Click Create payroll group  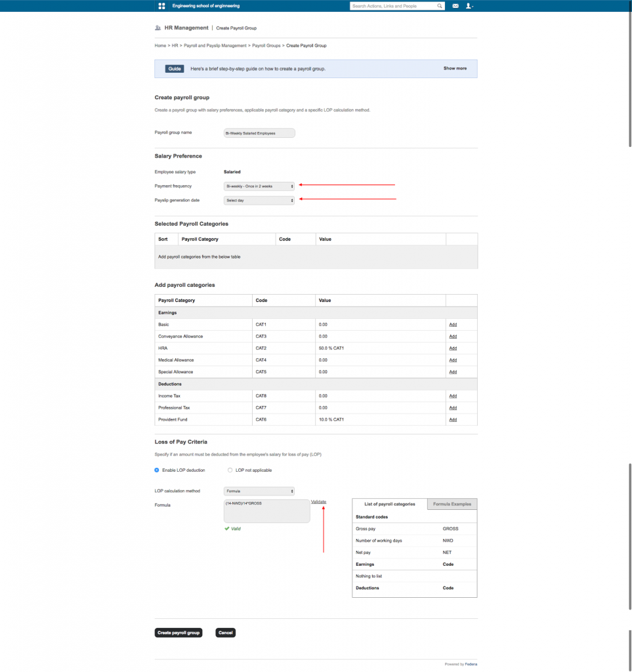[x=178, y=632]
